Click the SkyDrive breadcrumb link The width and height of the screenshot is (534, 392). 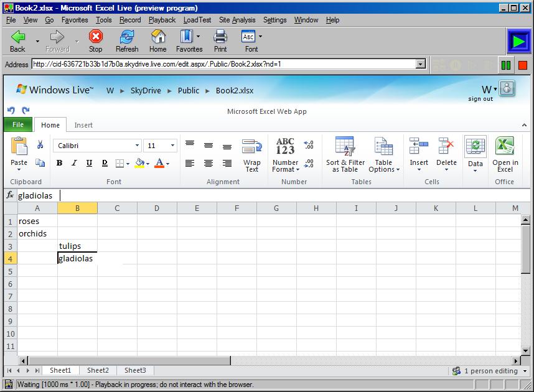pyautogui.click(x=146, y=90)
